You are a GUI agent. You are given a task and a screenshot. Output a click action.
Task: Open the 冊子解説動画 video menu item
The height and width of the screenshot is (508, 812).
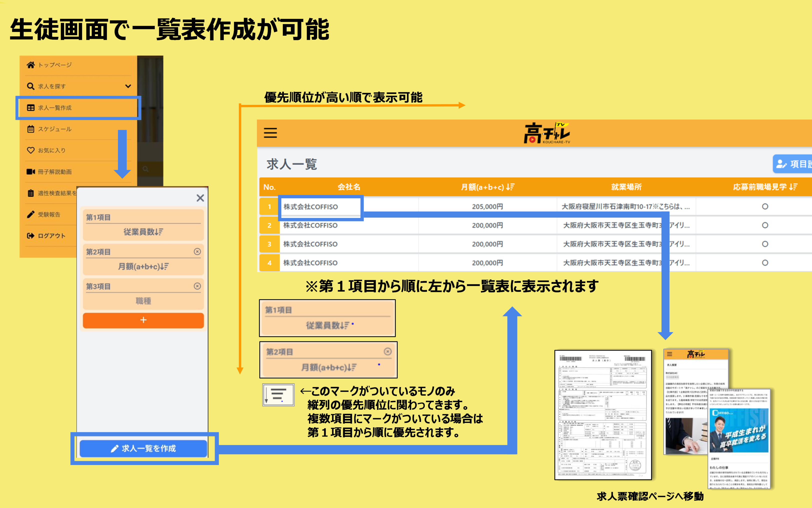point(54,172)
